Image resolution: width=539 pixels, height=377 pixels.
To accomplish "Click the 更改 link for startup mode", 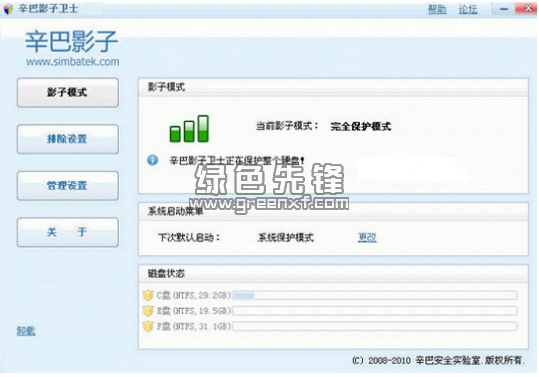I will [x=367, y=237].
